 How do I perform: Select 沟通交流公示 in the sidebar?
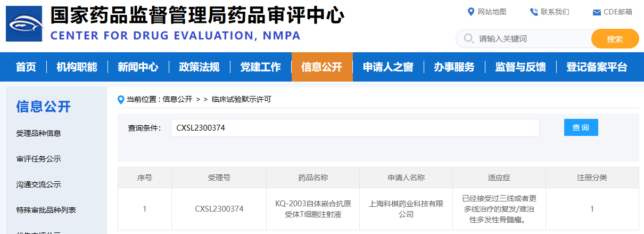coord(38,184)
